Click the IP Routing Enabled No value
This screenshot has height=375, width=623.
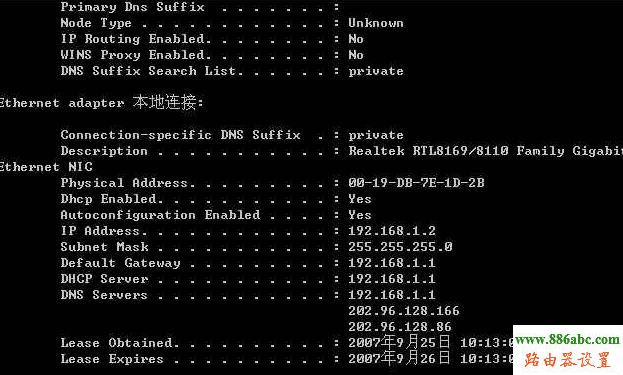(x=356, y=39)
